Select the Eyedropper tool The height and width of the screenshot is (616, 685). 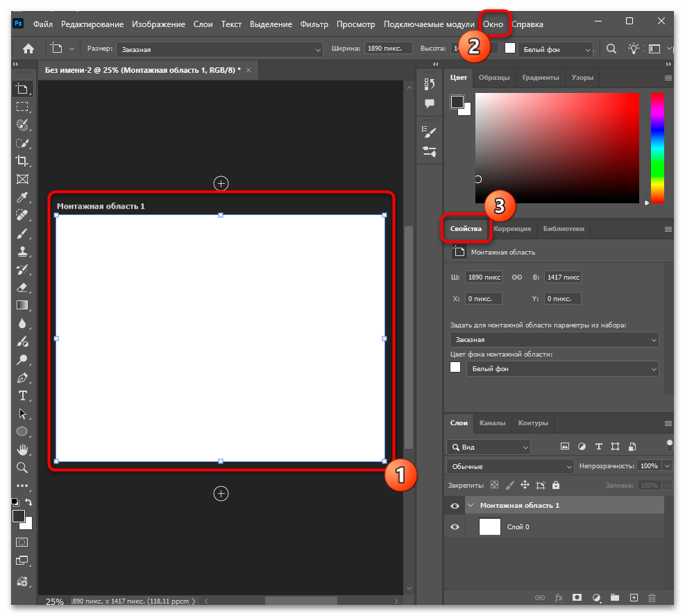[x=22, y=198]
